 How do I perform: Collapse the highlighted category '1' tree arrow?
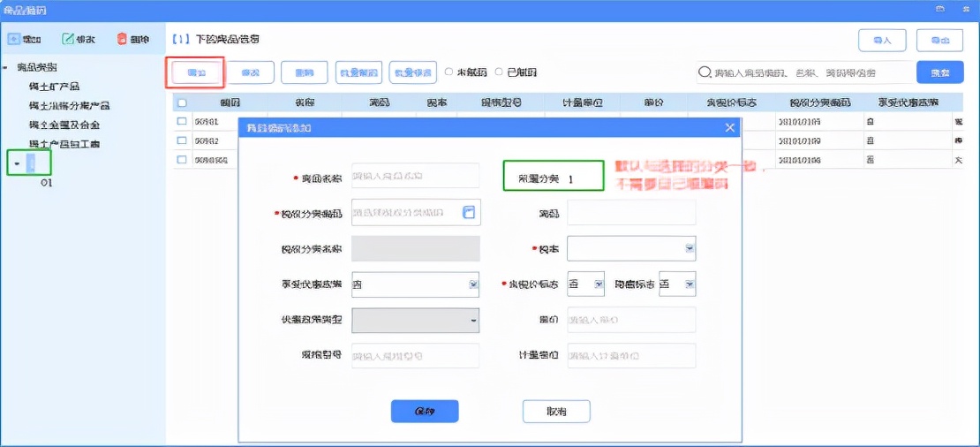coord(17,164)
